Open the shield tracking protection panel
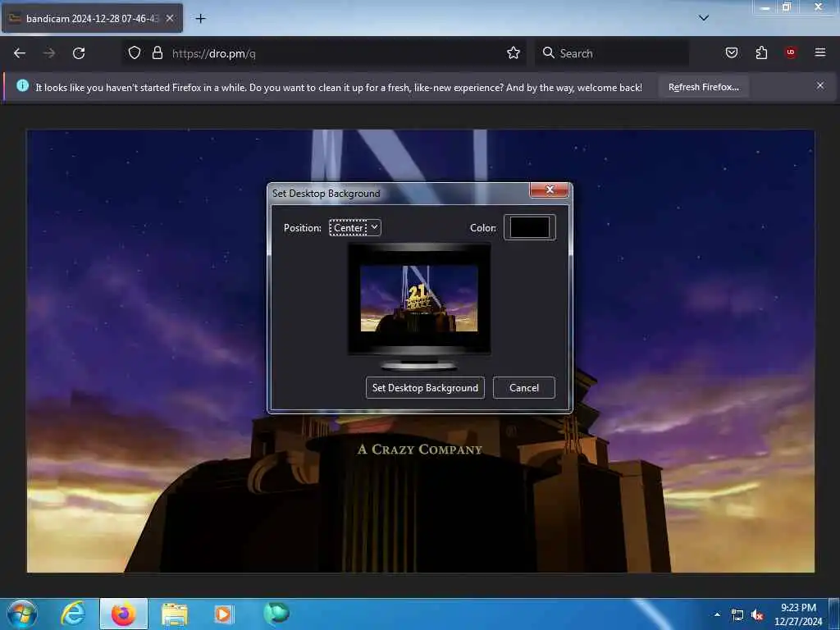840x630 pixels. tap(135, 53)
